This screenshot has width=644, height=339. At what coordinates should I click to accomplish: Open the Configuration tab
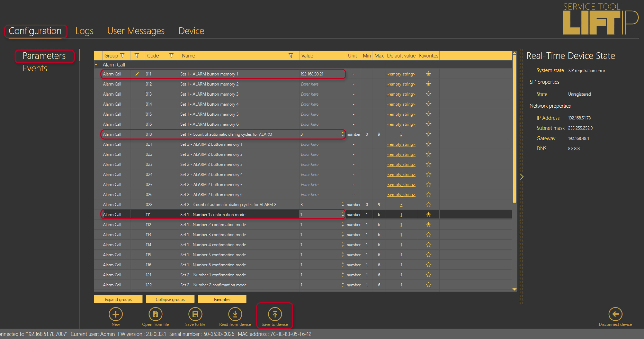pyautogui.click(x=35, y=31)
